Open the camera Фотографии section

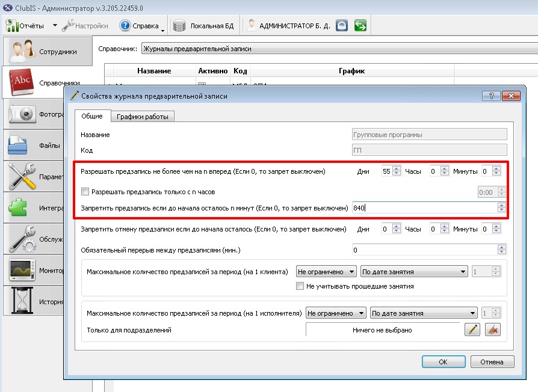point(33,114)
